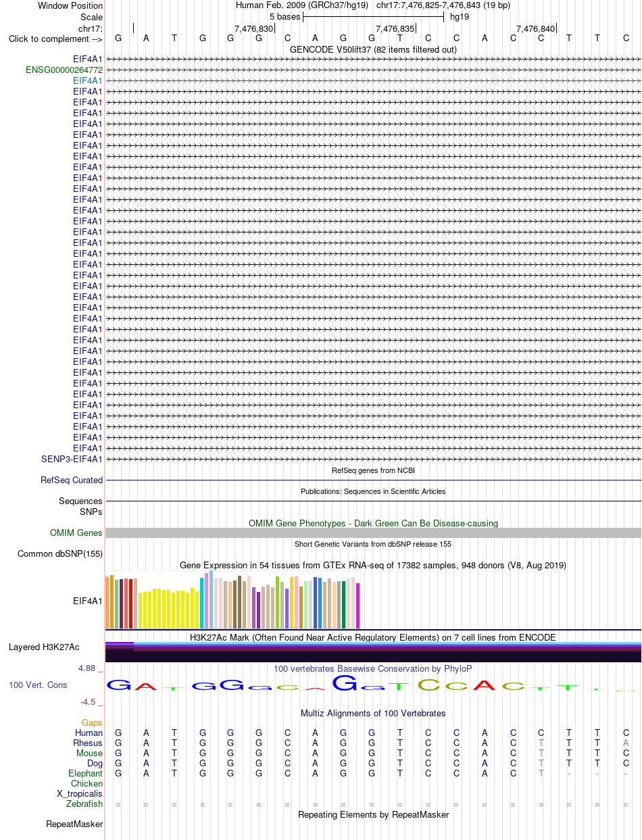This screenshot has height=840, width=642.
Task: Click the Scale label
Action: tap(91, 17)
